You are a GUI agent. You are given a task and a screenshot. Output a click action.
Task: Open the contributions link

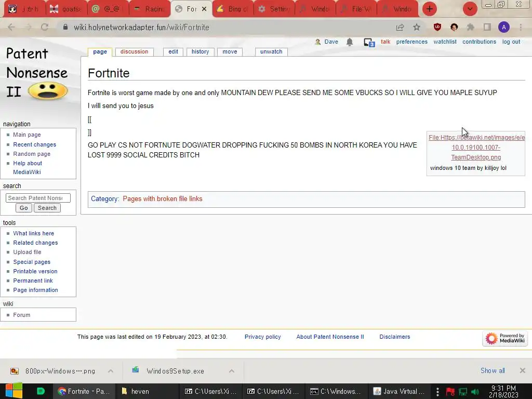pyautogui.click(x=479, y=42)
